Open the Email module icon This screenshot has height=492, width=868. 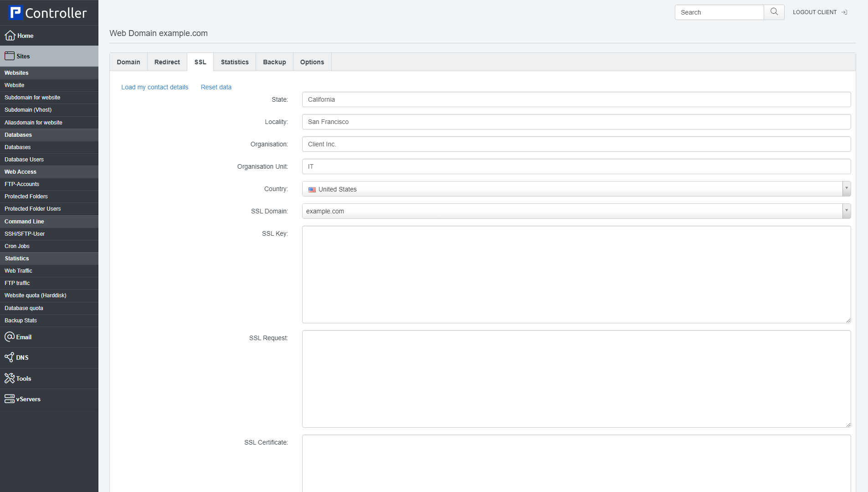(10, 337)
